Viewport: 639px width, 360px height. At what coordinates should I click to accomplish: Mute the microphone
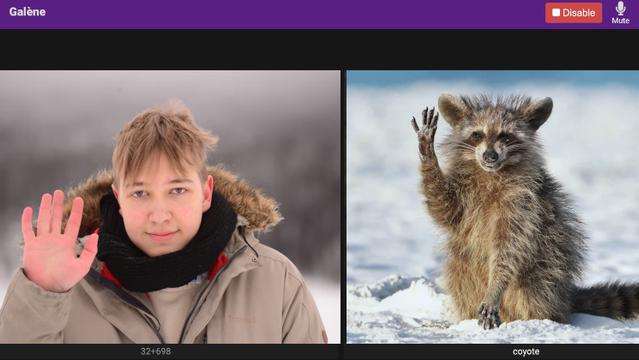620,13
